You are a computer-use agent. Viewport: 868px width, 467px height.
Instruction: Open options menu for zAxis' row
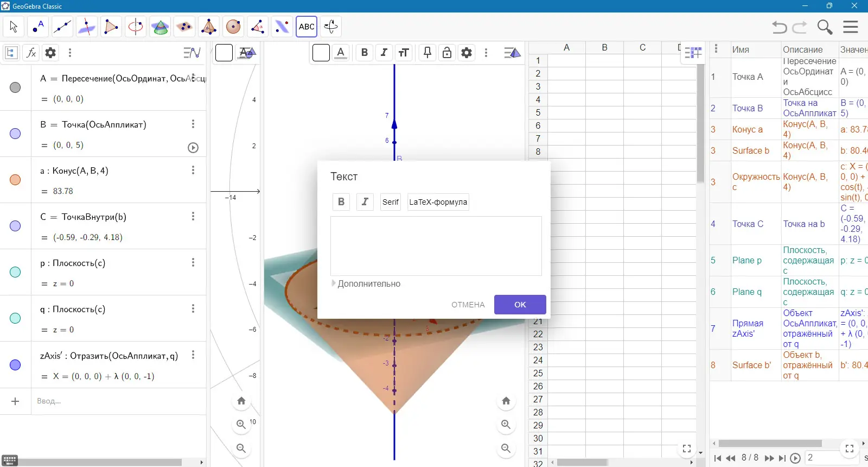pos(193,355)
